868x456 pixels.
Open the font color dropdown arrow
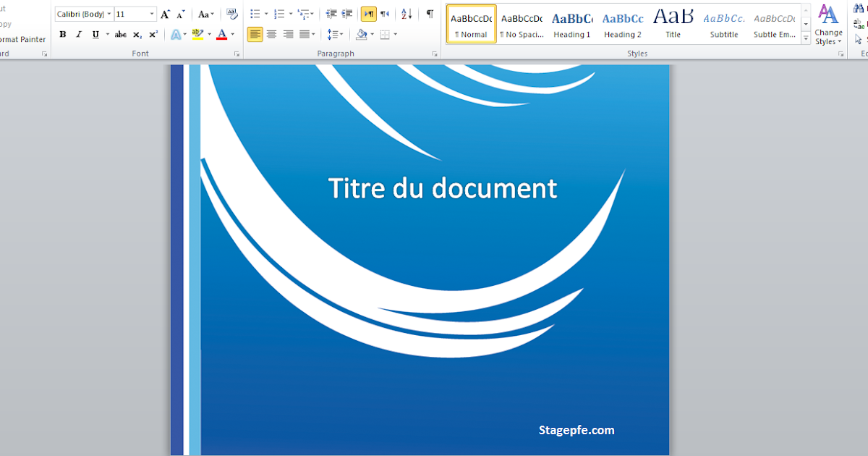click(233, 34)
